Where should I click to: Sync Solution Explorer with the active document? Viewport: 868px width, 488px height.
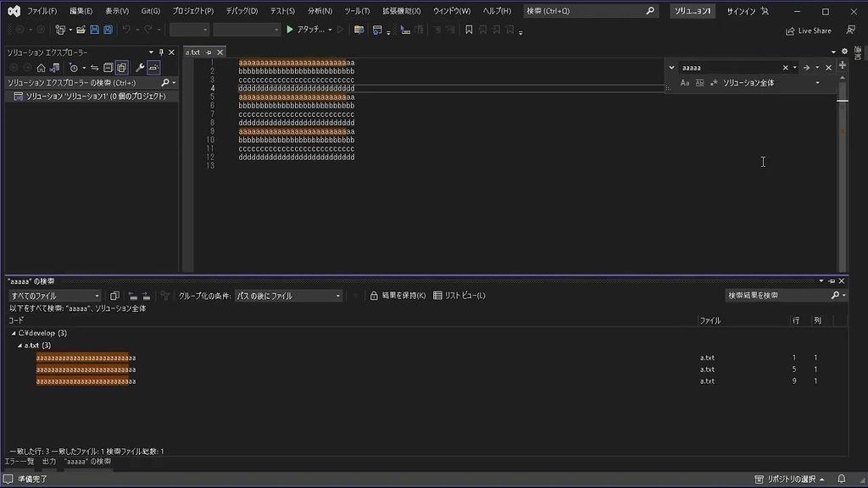pos(95,67)
